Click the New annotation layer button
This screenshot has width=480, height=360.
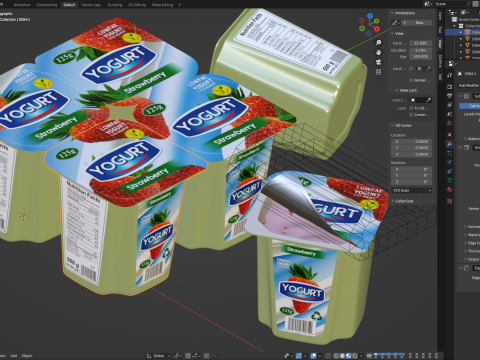tap(416, 23)
